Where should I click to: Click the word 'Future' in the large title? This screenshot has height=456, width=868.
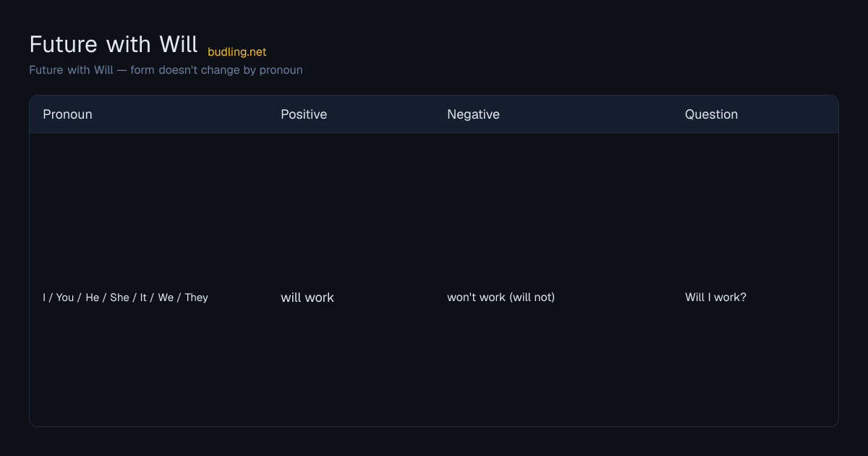(64, 44)
